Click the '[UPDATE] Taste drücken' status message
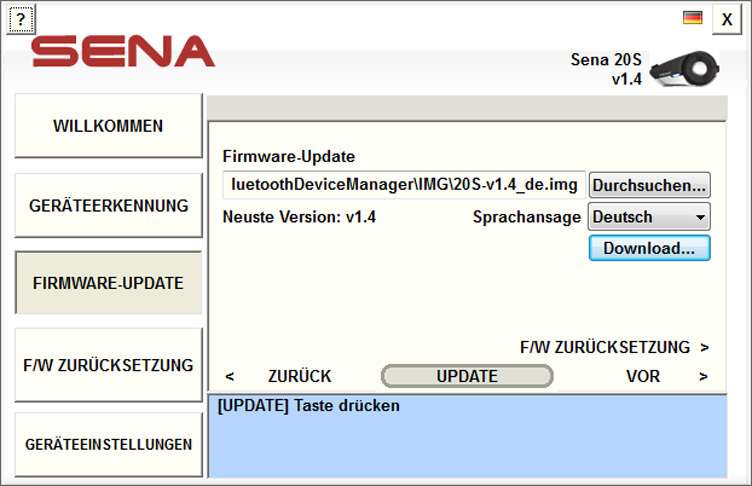 pos(308,406)
